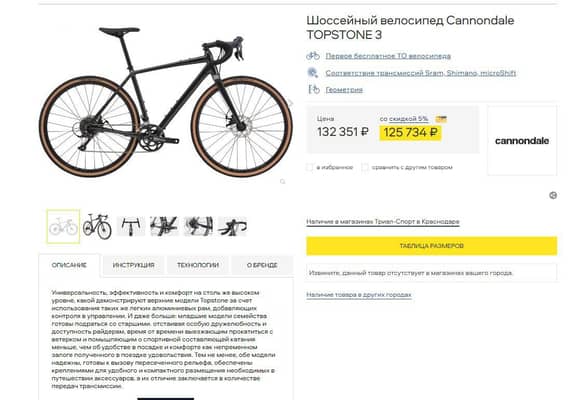Click next-image arrow on the main bike photo

290,103
